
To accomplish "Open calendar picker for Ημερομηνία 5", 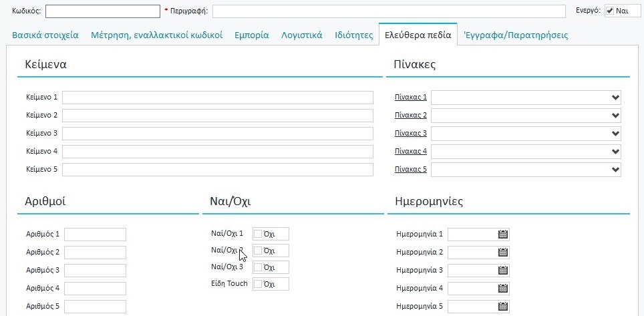I will pyautogui.click(x=503, y=306).
